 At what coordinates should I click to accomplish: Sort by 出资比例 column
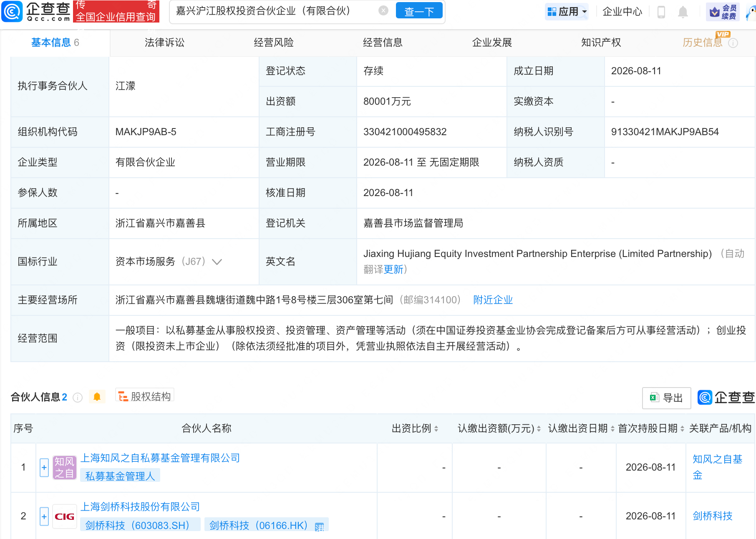coord(436,429)
